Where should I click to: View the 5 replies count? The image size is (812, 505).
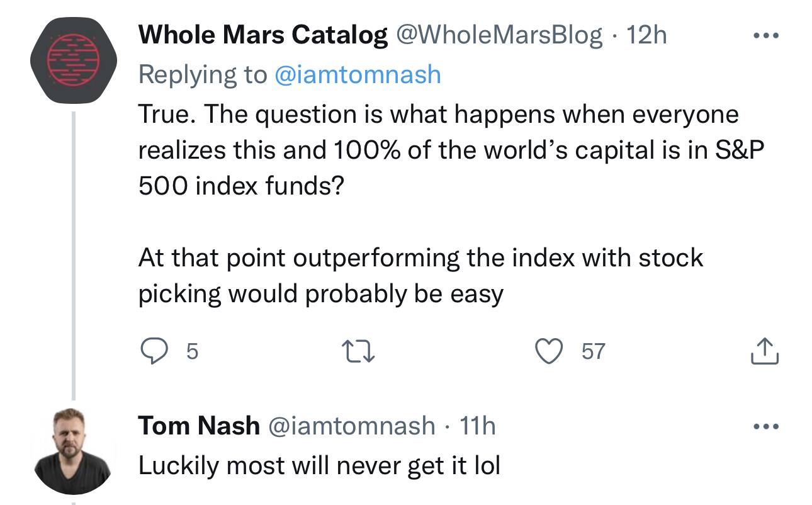click(192, 351)
